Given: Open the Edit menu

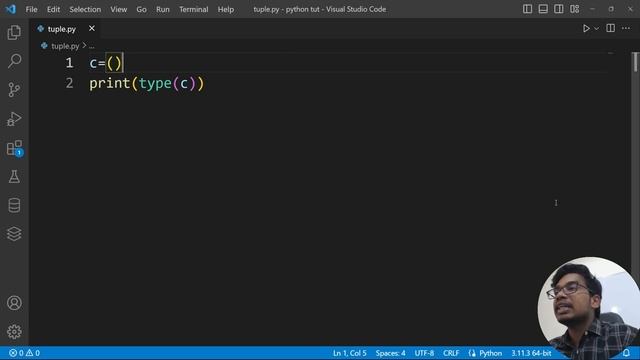Looking at the screenshot, I should click(53, 9).
